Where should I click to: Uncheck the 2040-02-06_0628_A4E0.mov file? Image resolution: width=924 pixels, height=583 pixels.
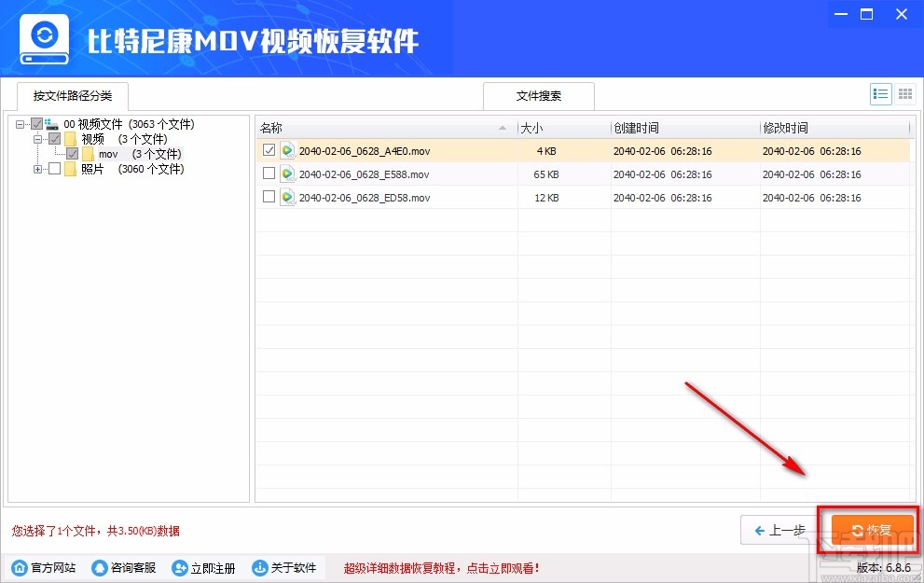click(x=269, y=151)
